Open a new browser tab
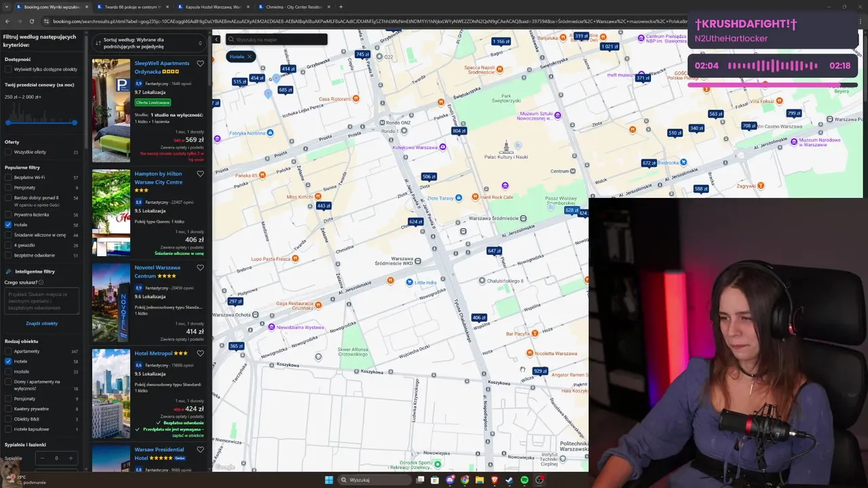Screen dimensions: 868x488 (340, 7)
